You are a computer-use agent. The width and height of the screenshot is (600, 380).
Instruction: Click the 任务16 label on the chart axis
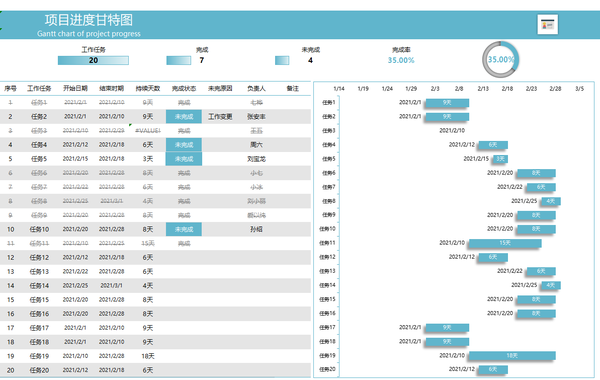(327, 313)
